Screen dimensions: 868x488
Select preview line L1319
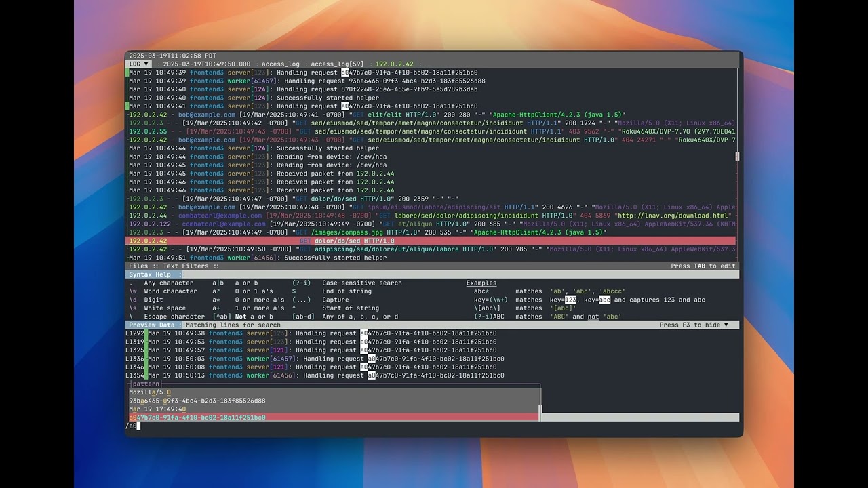[x=432, y=342]
